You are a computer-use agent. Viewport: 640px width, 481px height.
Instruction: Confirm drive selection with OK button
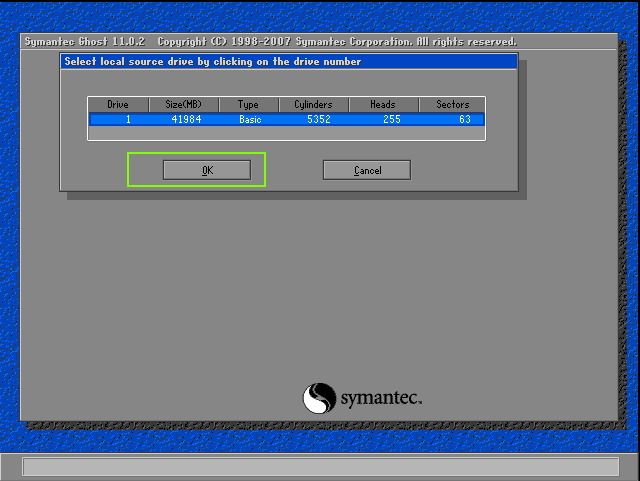click(x=207, y=170)
